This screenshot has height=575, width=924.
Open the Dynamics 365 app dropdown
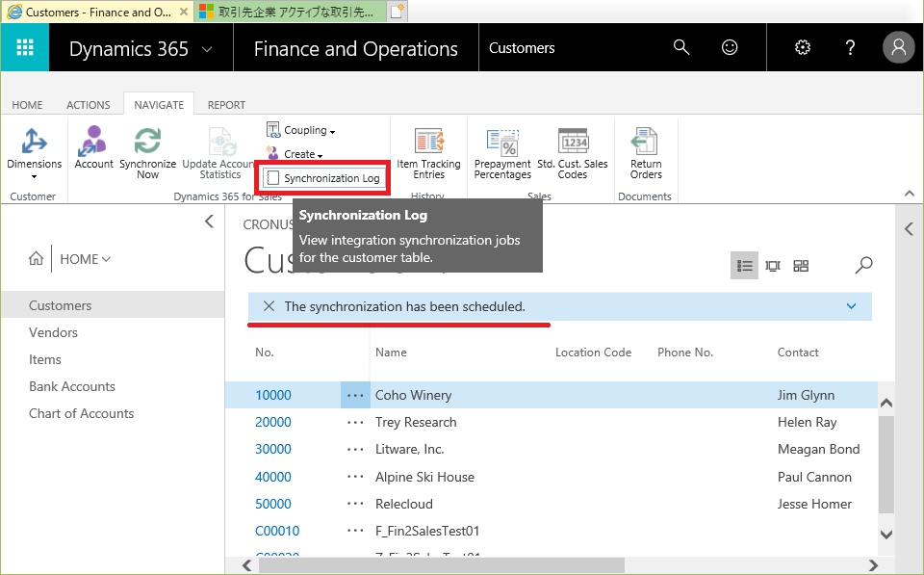click(x=207, y=49)
